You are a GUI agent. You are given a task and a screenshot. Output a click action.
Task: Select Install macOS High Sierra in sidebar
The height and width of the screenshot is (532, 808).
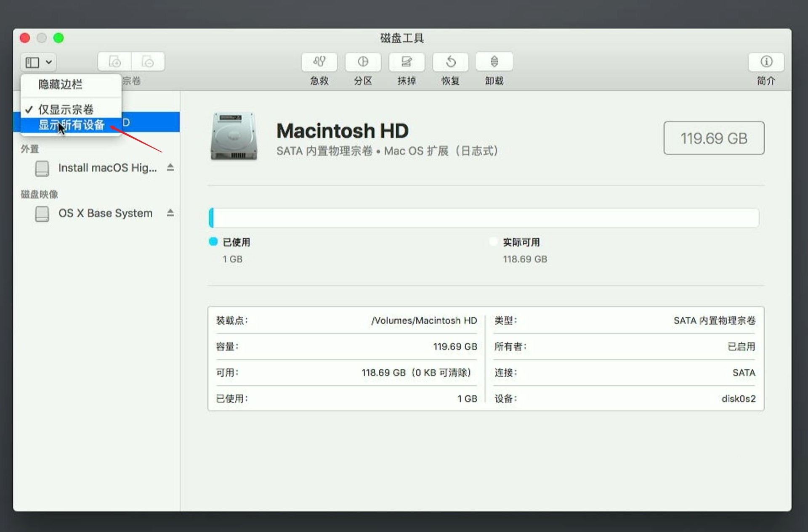point(107,168)
